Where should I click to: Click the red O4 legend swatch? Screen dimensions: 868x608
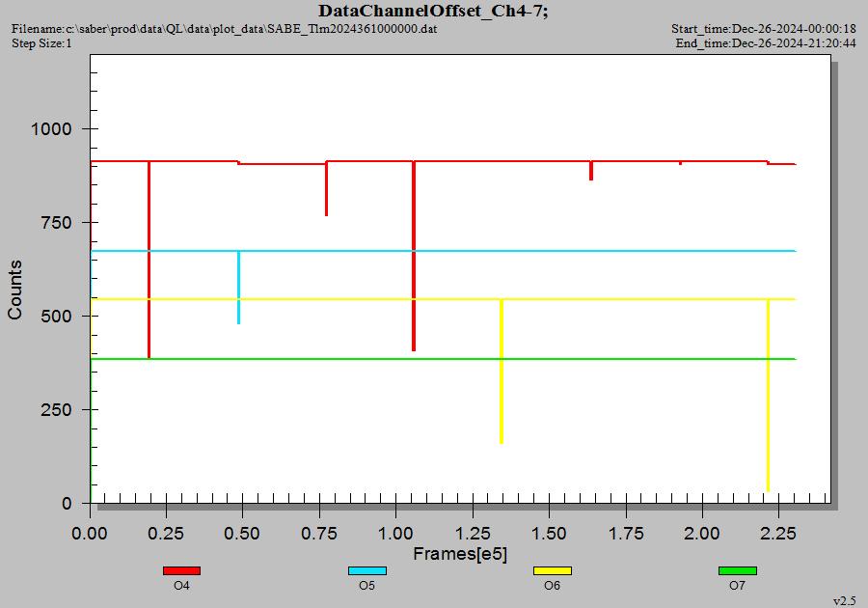tap(181, 571)
